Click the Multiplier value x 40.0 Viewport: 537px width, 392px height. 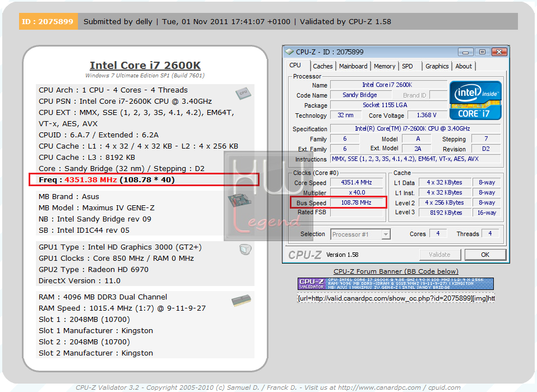(x=356, y=192)
